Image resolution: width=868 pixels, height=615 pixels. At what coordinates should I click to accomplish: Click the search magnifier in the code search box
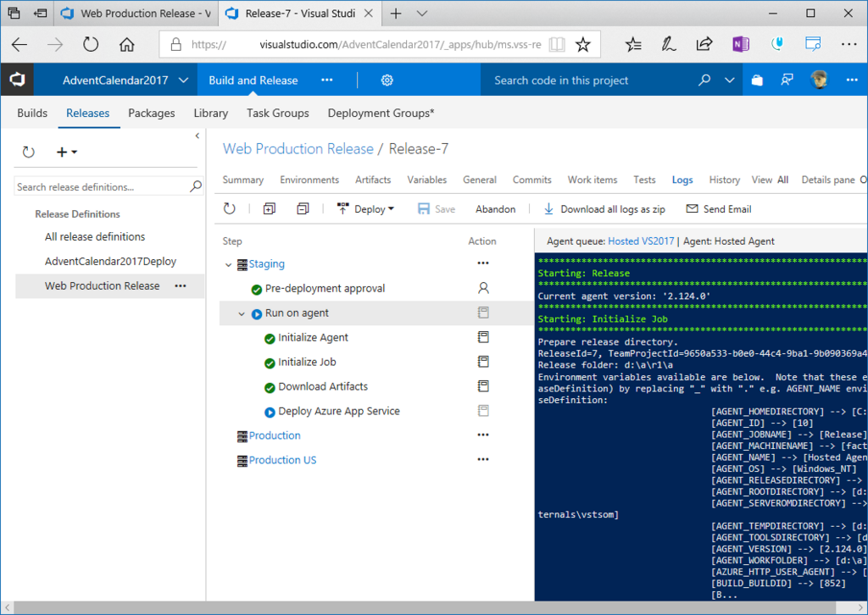(704, 80)
